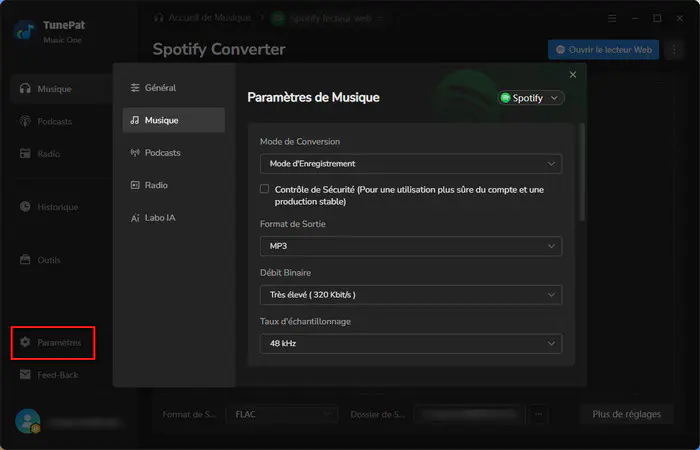Screen dimensions: 700x450
Task: Open Musique in the main sidebar
Action: point(61,89)
